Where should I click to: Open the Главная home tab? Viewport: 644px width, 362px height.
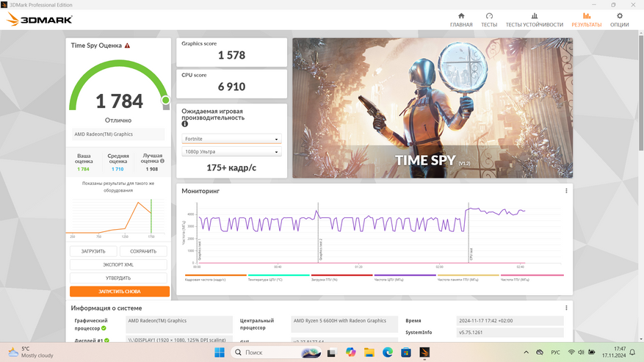pos(461,20)
